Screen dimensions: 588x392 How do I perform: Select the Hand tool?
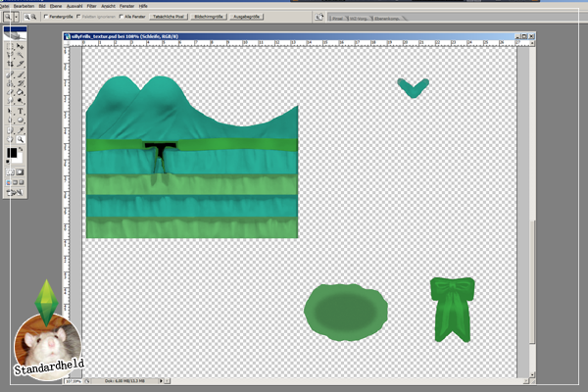(x=10, y=139)
